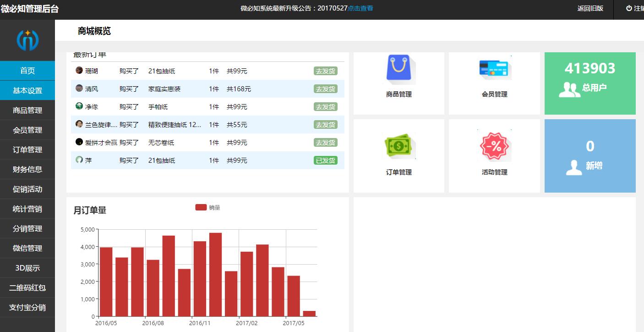The image size is (644, 332).
Task: Click 去发货 for the 珊瑚 order
Action: pyautogui.click(x=325, y=71)
